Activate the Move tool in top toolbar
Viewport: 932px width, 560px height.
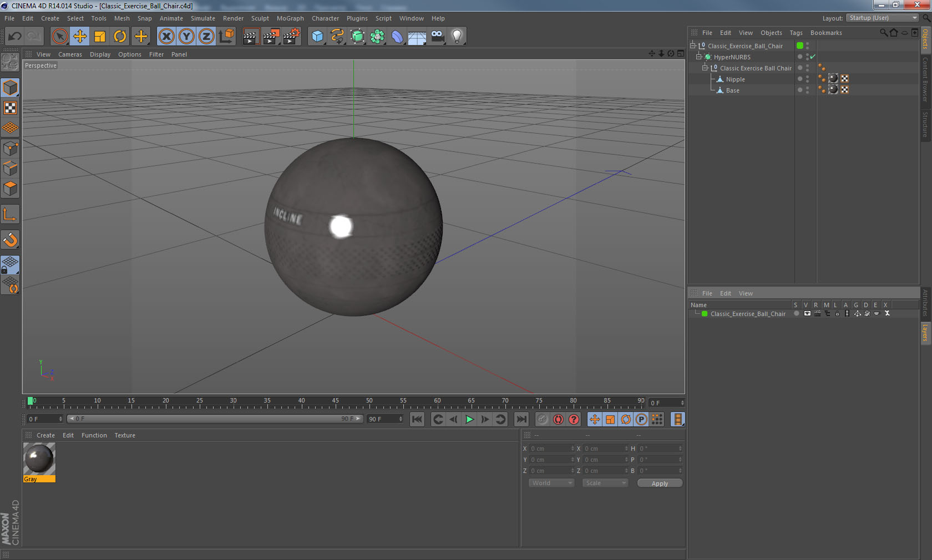click(x=80, y=37)
